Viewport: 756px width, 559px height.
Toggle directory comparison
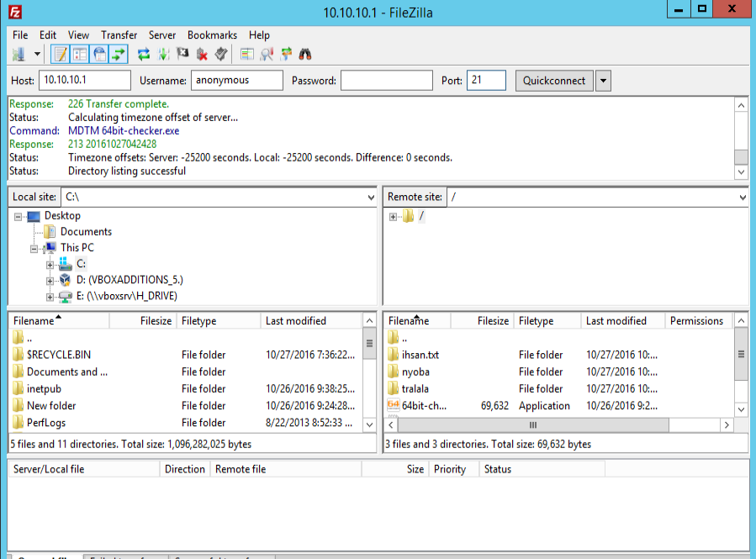267,54
